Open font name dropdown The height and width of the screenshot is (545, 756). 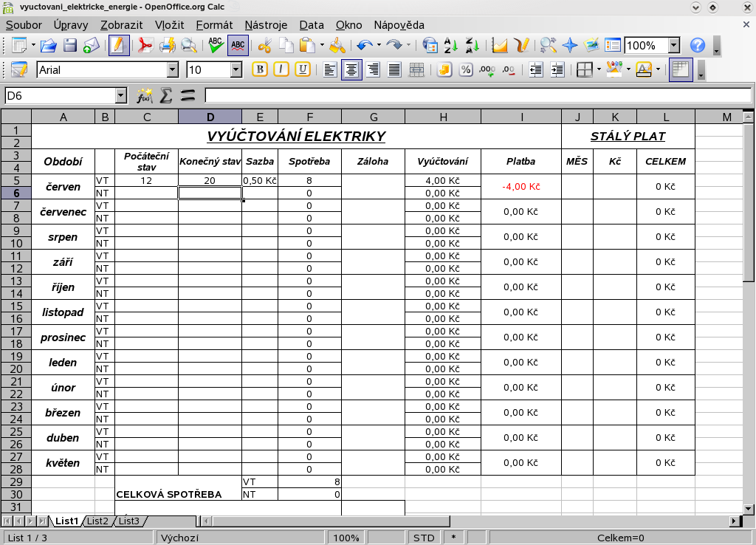tap(173, 70)
